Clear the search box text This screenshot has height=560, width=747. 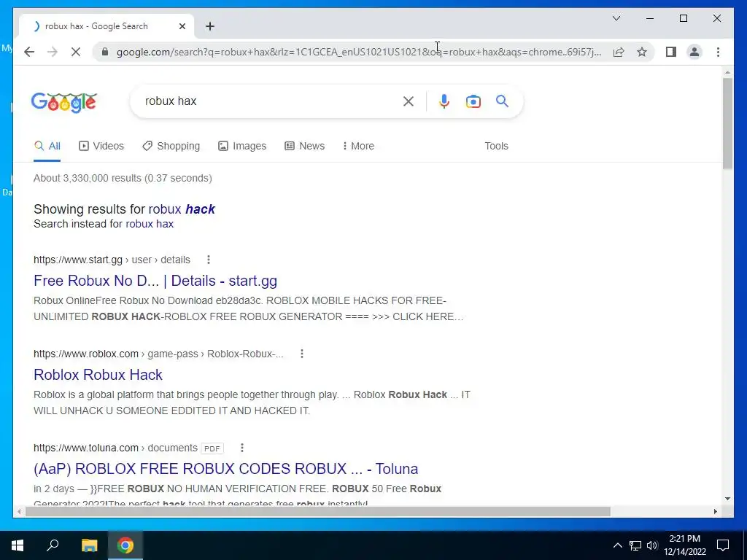click(409, 101)
